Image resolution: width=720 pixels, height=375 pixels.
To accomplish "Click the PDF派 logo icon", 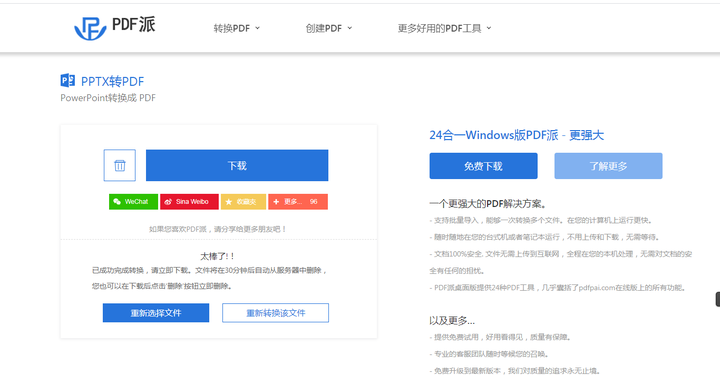I will (90, 28).
